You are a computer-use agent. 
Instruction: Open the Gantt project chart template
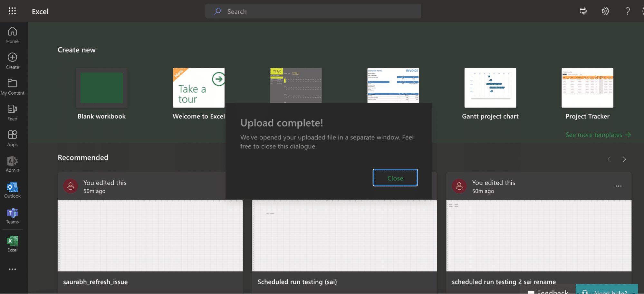point(490,88)
